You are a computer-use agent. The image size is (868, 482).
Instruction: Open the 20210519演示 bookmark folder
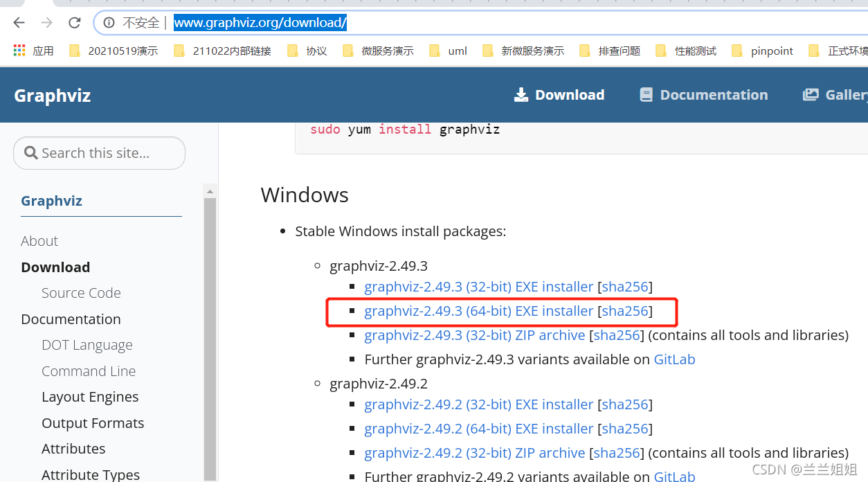[x=114, y=51]
